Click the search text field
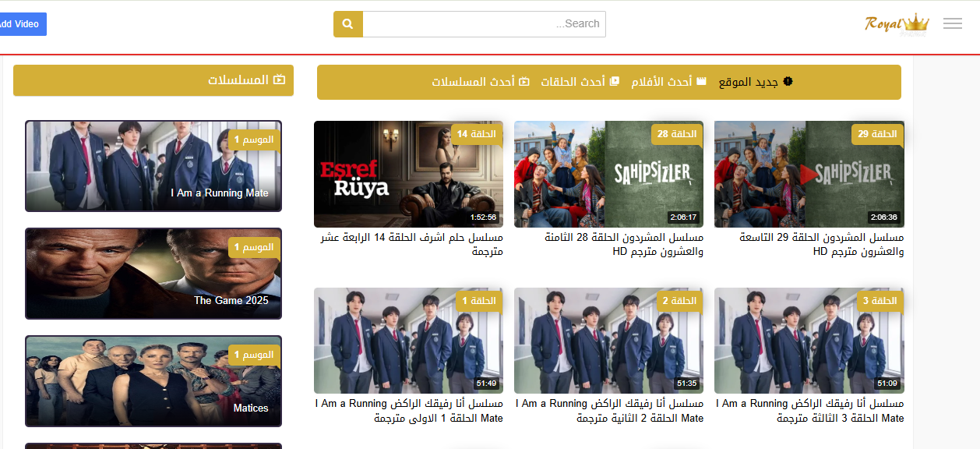The height and width of the screenshot is (449, 980). (485, 24)
